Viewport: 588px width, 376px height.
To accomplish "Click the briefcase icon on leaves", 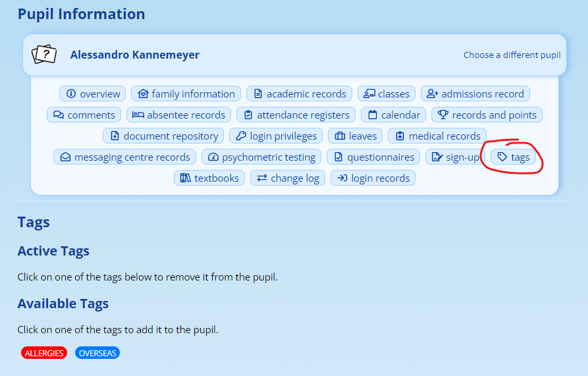I will [x=340, y=136].
